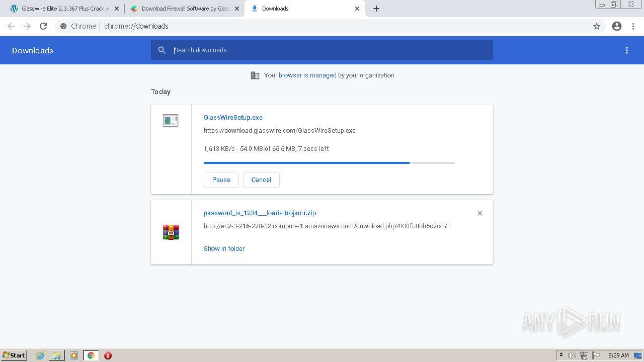Viewport: 644px width, 362px height.
Task: Open the GlassWireSetup.exe file link
Action: (x=233, y=118)
